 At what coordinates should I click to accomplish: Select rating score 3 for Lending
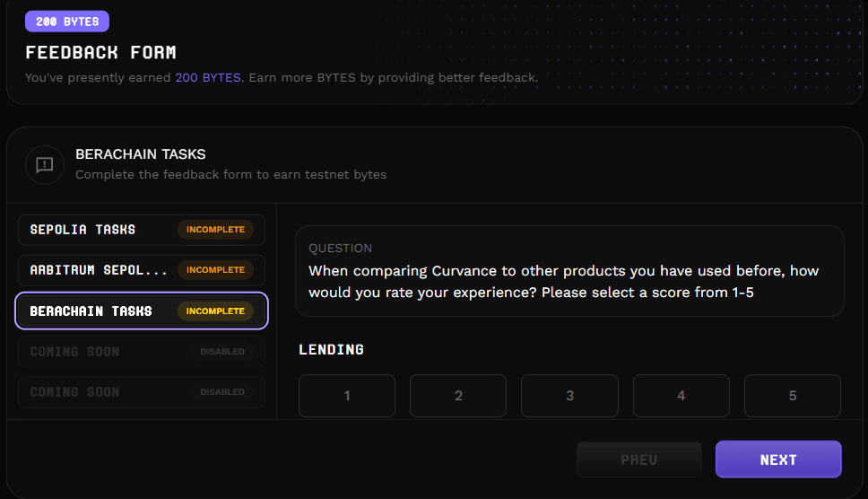coord(569,396)
